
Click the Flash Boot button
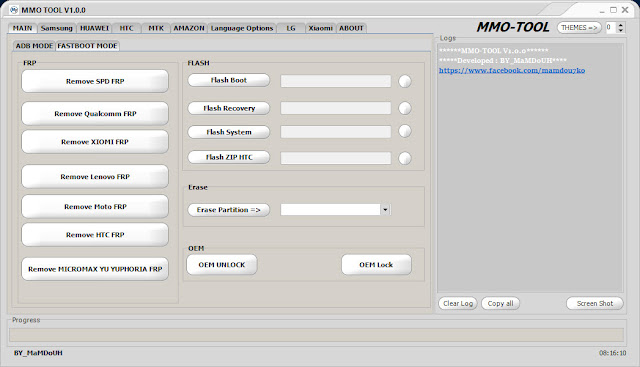[x=229, y=80]
